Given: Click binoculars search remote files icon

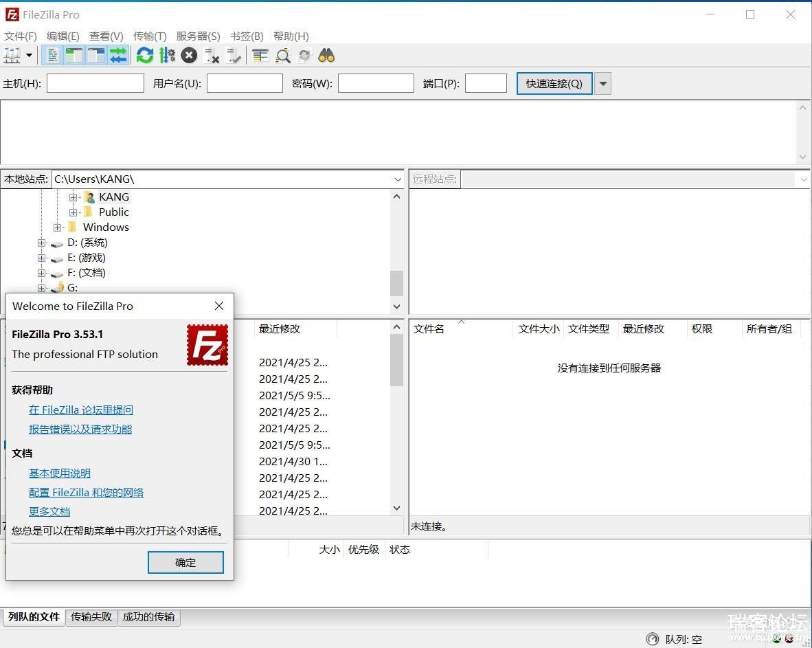Looking at the screenshot, I should click(326, 55).
